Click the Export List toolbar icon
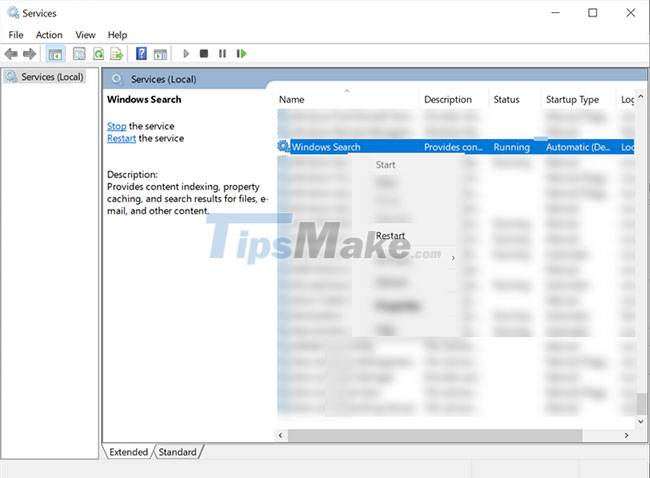 pos(117,53)
